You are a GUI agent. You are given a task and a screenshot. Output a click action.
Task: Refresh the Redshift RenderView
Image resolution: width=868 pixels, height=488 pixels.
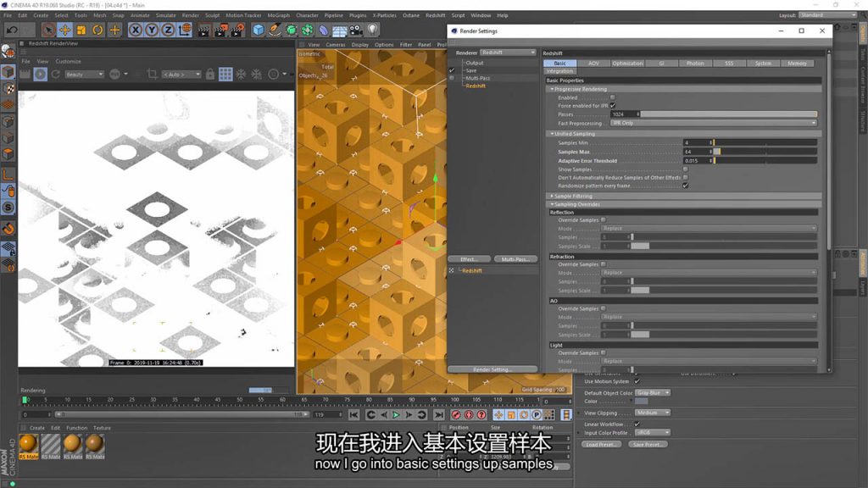56,75
